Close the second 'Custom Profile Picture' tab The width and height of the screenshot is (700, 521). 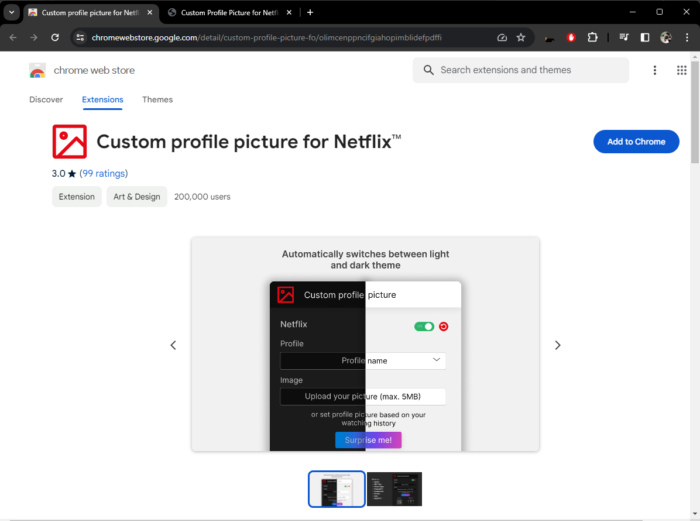pos(289,13)
